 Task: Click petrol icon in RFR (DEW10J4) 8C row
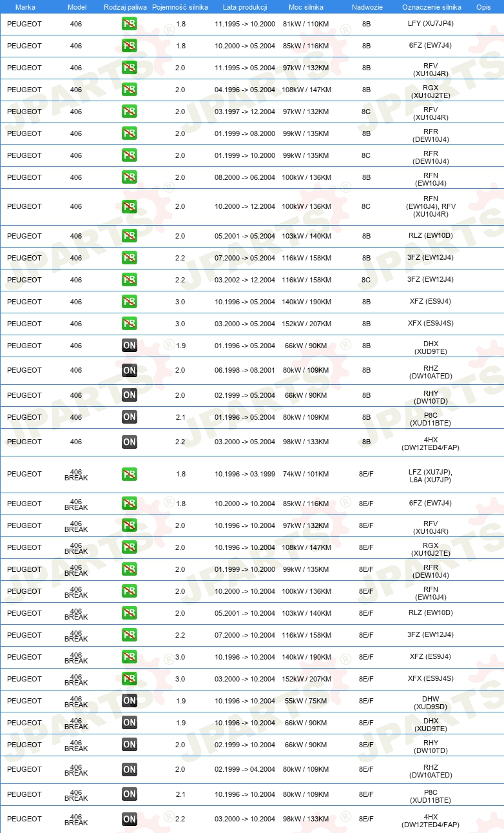[129, 155]
